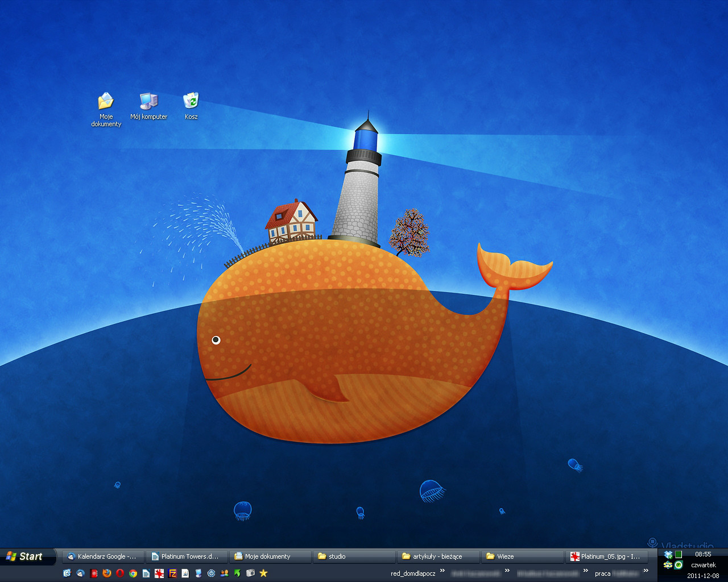
Task: Launch Google Chrome from quick launch
Action: click(133, 573)
